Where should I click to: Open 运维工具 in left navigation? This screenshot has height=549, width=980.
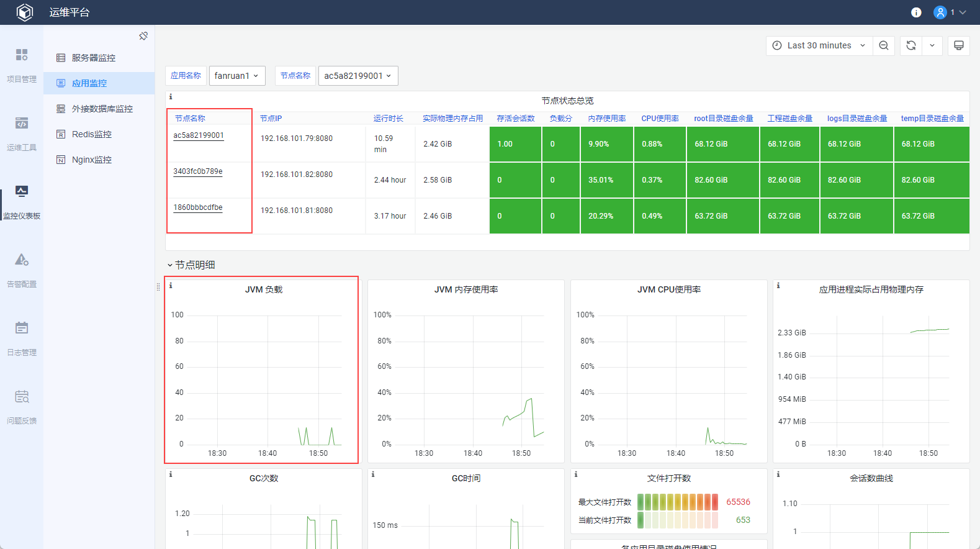click(22, 134)
